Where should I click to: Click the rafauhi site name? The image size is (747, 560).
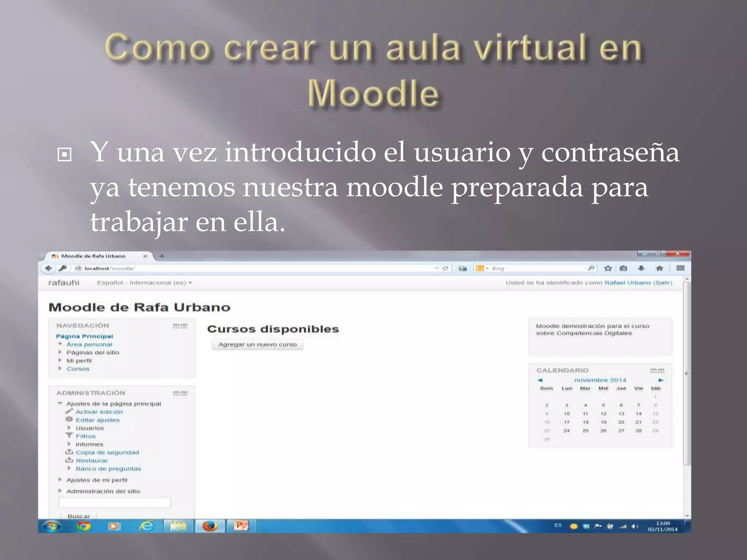pyautogui.click(x=64, y=283)
